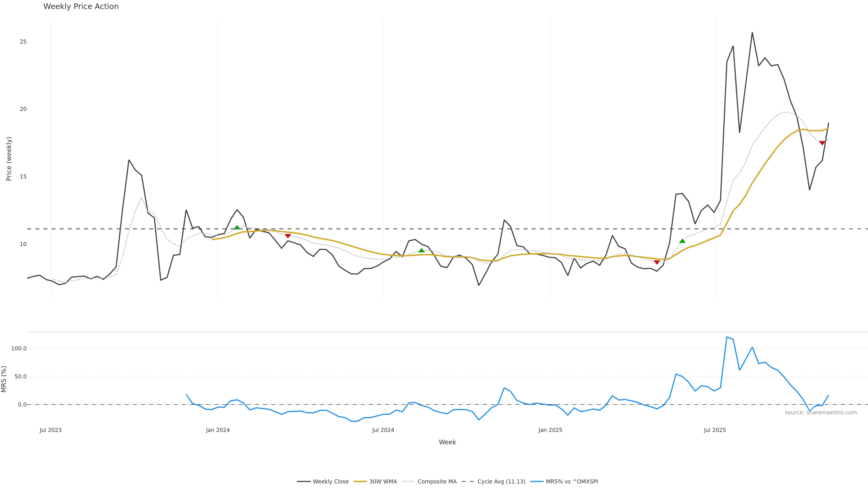868x488 pixels.
Task: Click the Jul 2024 x-axis label
Action: coord(383,430)
